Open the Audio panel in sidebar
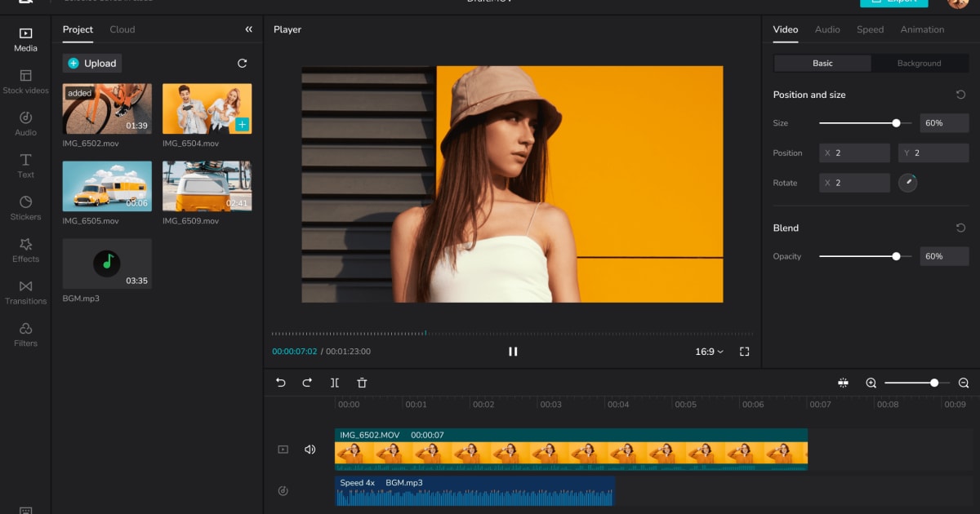The height and width of the screenshot is (514, 980). coord(25,121)
